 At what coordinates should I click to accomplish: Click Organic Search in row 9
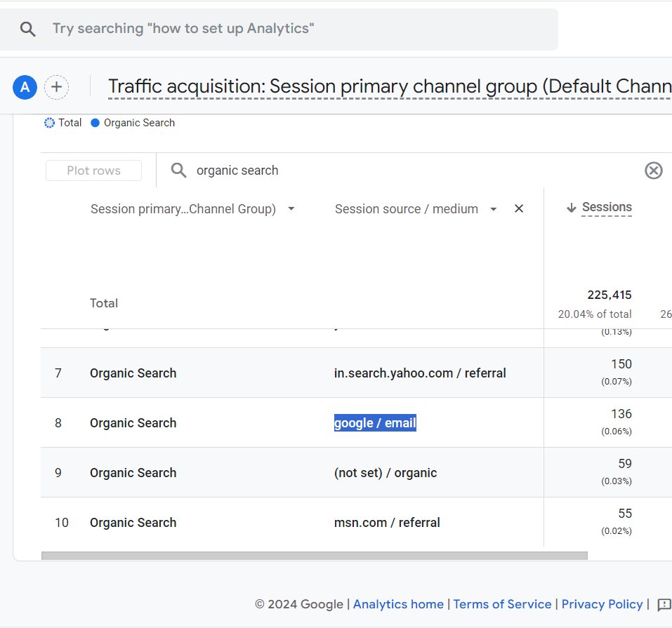tap(133, 473)
